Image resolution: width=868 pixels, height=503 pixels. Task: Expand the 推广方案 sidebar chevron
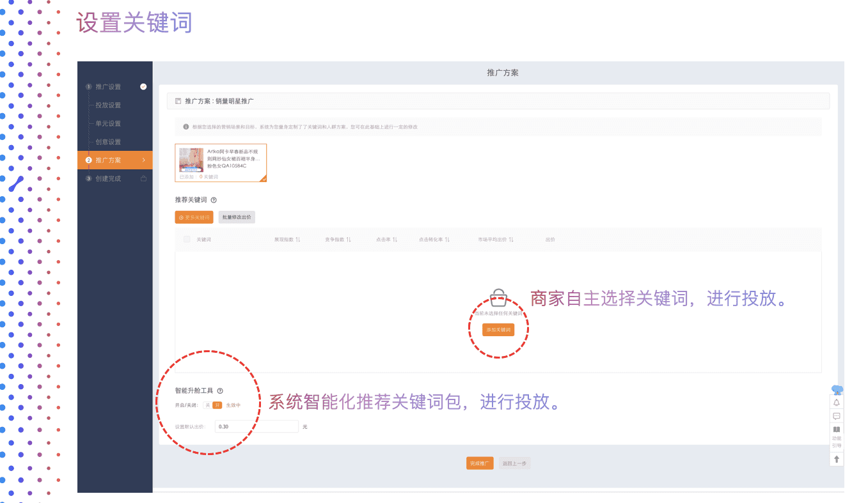coord(143,160)
